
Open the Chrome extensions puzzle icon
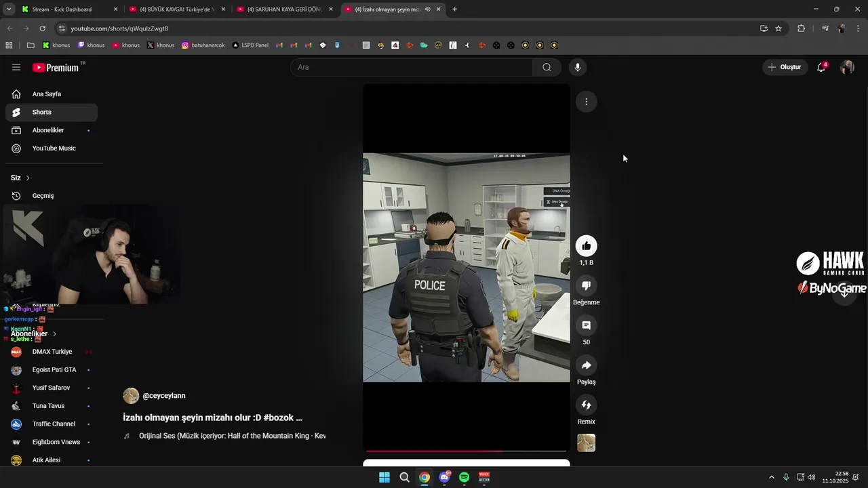pyautogui.click(x=801, y=28)
